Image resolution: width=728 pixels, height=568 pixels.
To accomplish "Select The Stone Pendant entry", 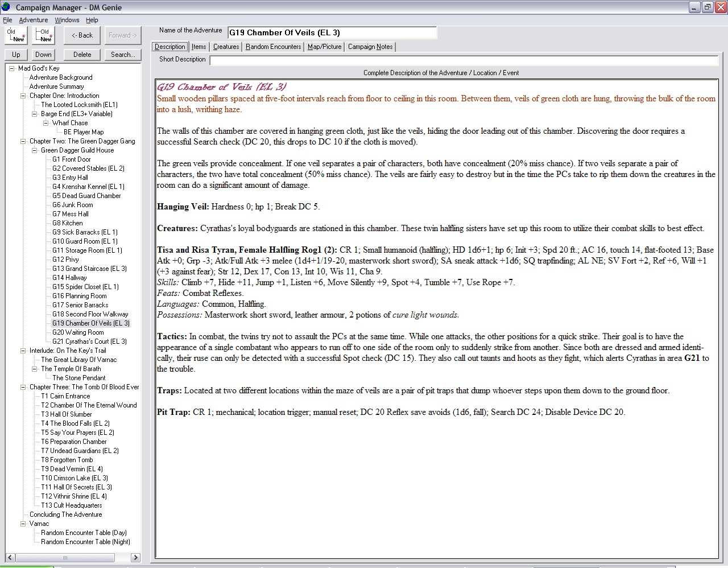I will pyautogui.click(x=79, y=378).
